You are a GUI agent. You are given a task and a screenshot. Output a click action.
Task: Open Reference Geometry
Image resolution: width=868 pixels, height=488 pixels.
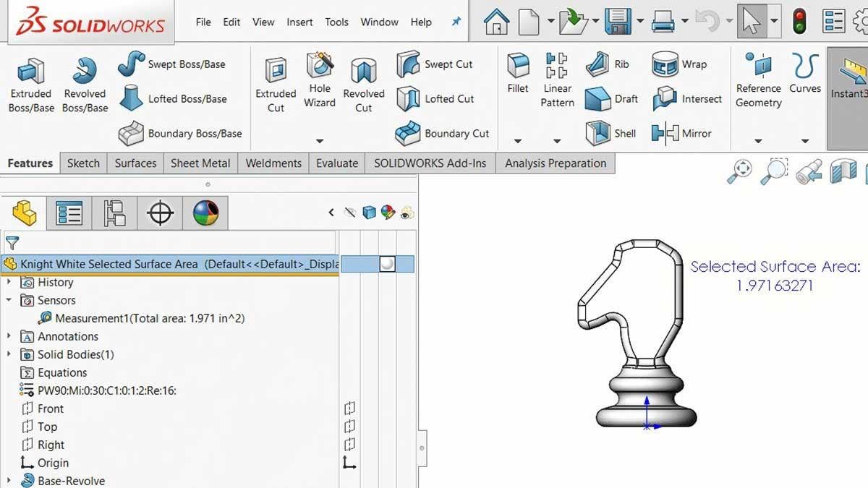[759, 80]
